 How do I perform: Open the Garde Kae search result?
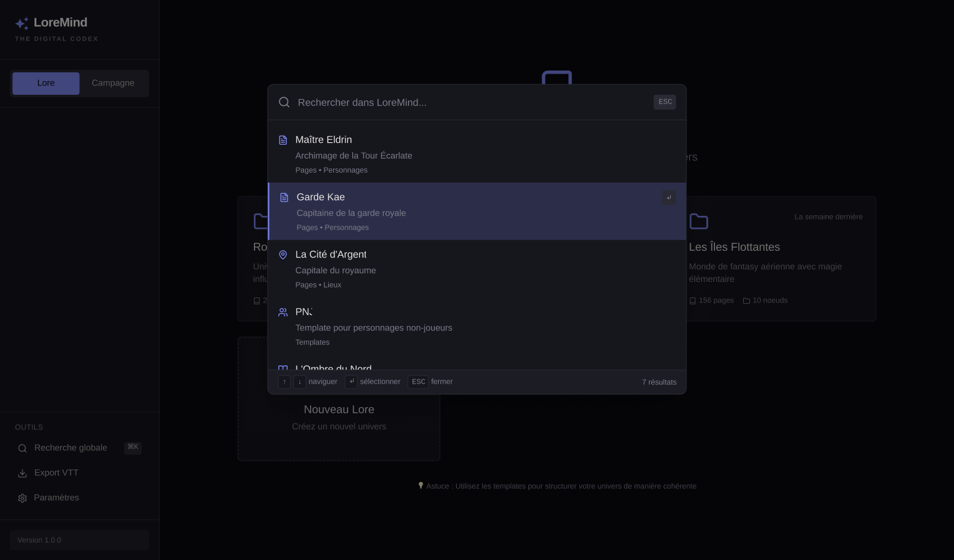pyautogui.click(x=477, y=211)
